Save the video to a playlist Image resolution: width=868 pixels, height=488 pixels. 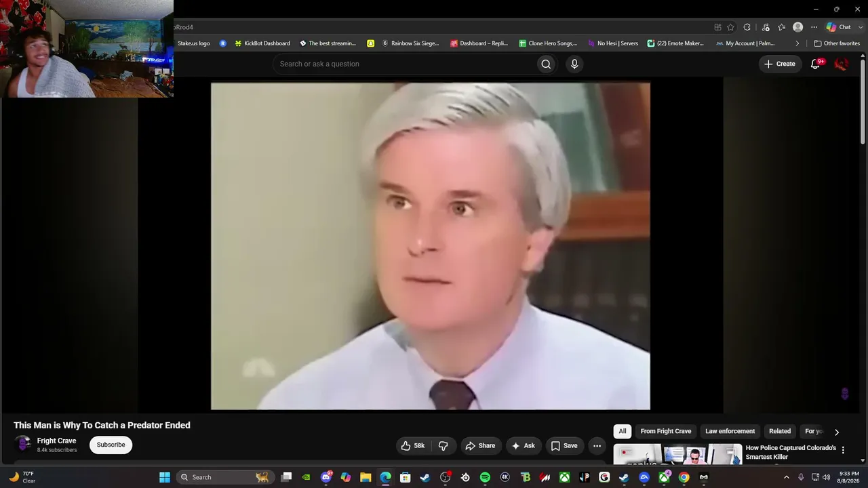click(x=564, y=445)
